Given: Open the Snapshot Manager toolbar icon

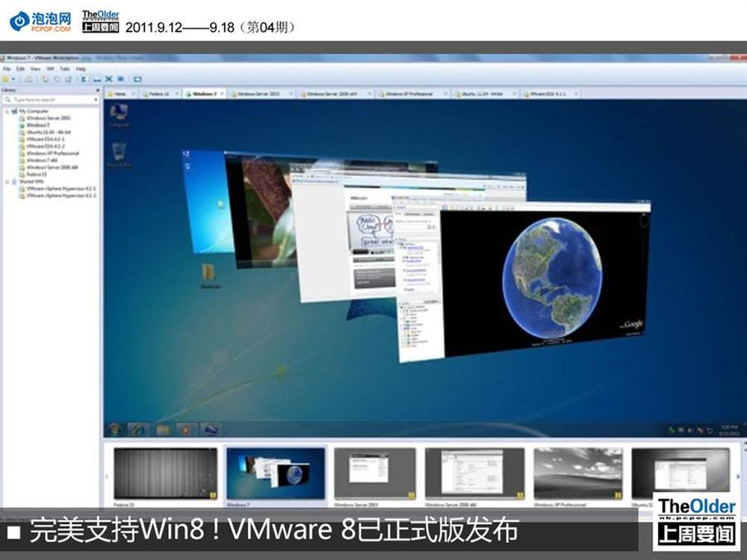Looking at the screenshot, I should (x=68, y=79).
